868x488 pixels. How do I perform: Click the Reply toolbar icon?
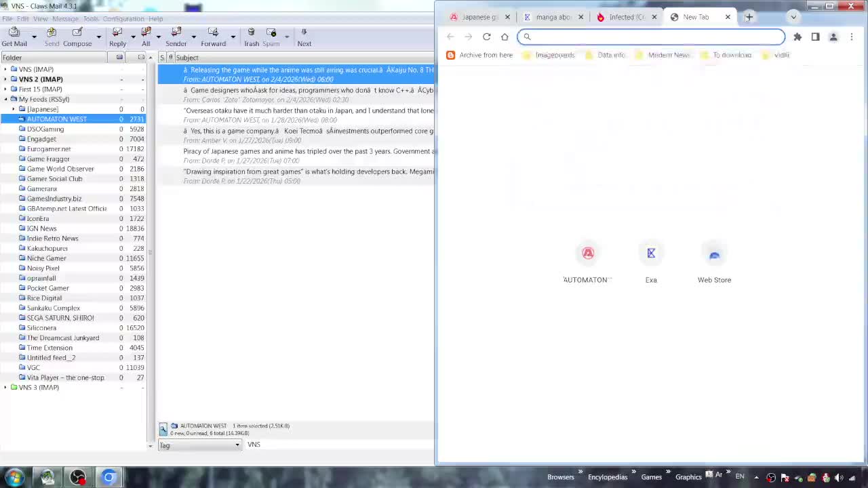[117, 33]
